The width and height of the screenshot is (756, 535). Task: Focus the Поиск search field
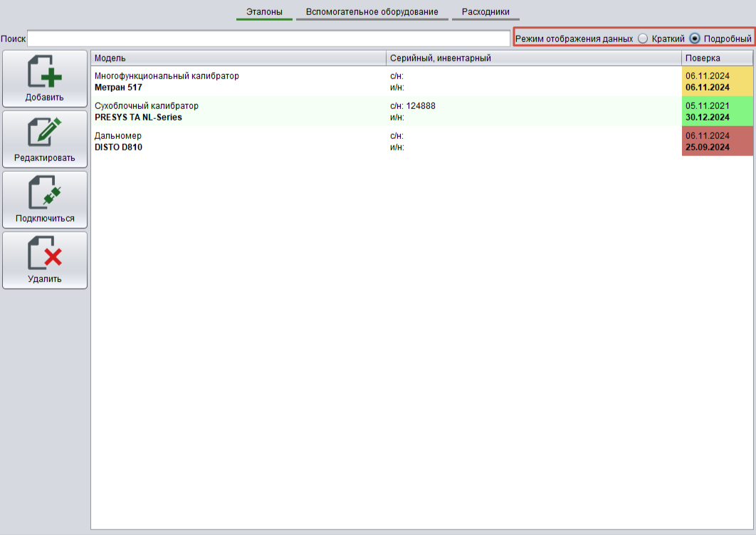pos(269,38)
